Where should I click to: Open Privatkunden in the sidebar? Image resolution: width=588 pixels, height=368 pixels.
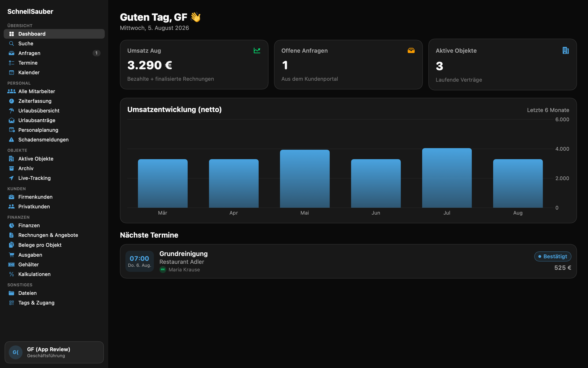pyautogui.click(x=54, y=207)
